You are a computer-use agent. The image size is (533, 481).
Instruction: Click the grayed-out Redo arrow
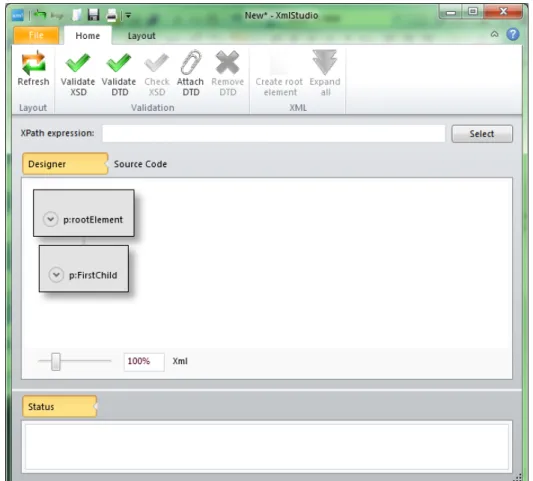click(x=57, y=16)
